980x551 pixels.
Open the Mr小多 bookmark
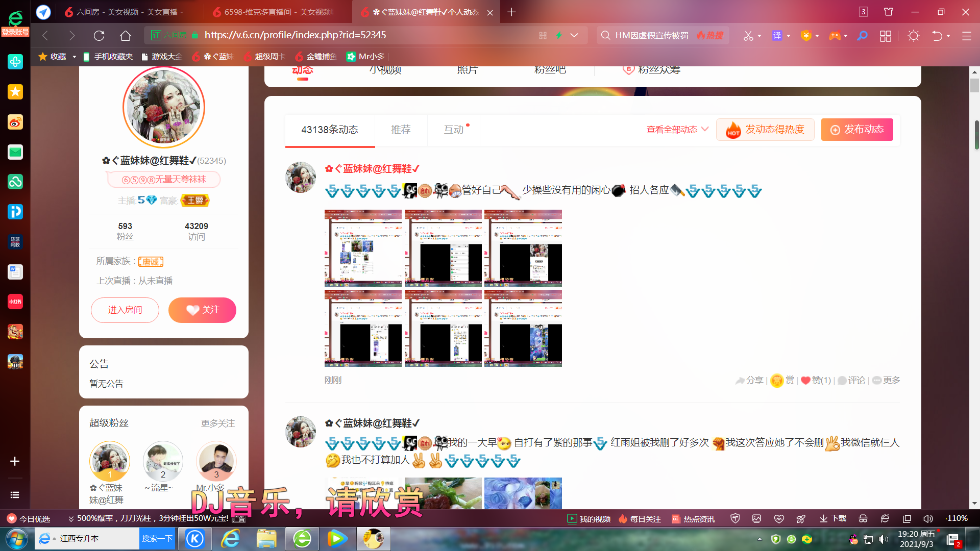tap(366, 57)
